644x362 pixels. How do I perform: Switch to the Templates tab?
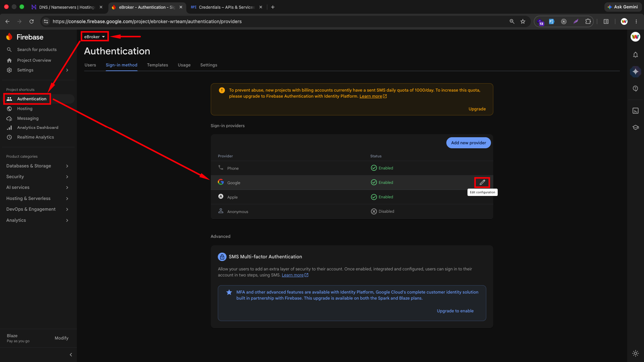[x=157, y=65]
